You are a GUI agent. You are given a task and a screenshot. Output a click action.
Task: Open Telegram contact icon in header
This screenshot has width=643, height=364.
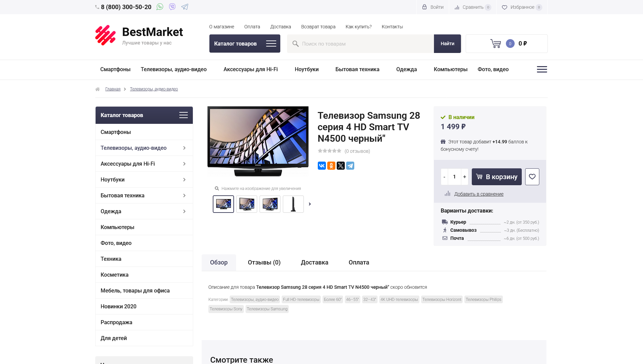tap(185, 7)
